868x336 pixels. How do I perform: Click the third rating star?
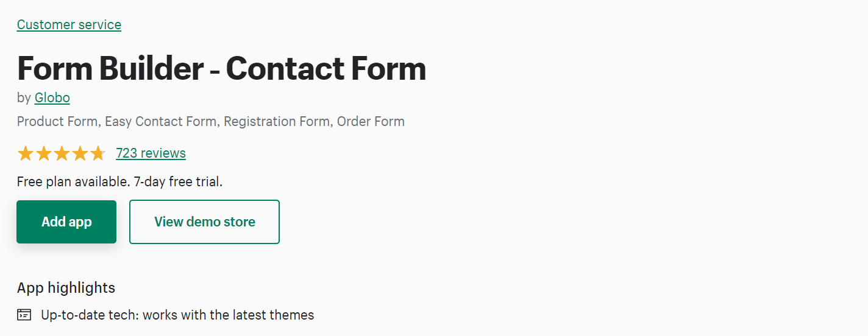62,153
